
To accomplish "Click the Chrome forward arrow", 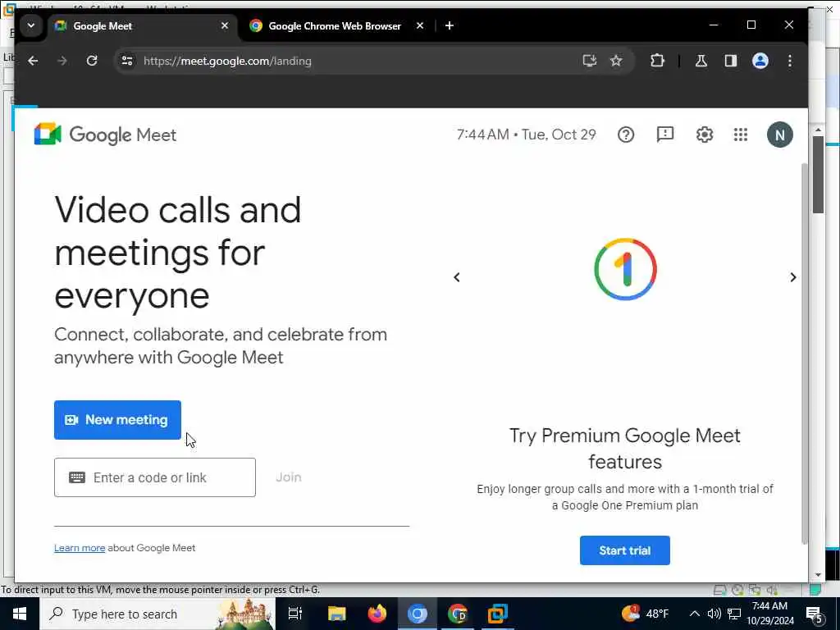I will [x=62, y=61].
